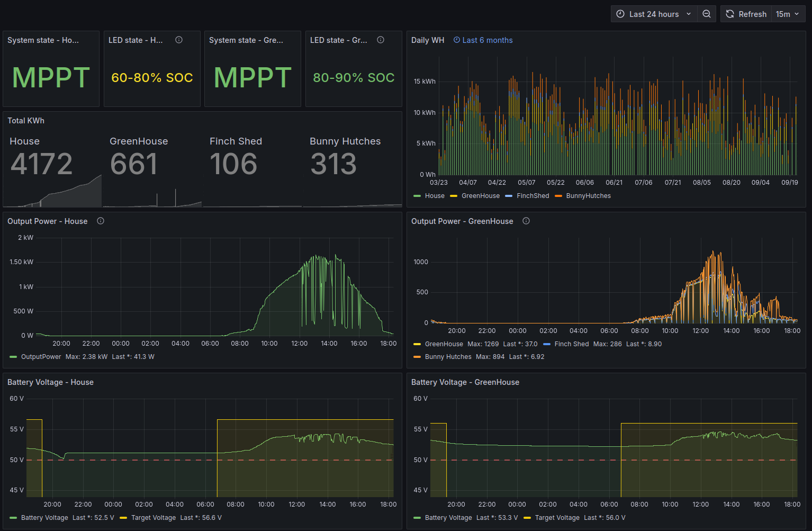Toggle BunnyHutches series in Daily WH legend
The image size is (812, 531).
coord(588,196)
